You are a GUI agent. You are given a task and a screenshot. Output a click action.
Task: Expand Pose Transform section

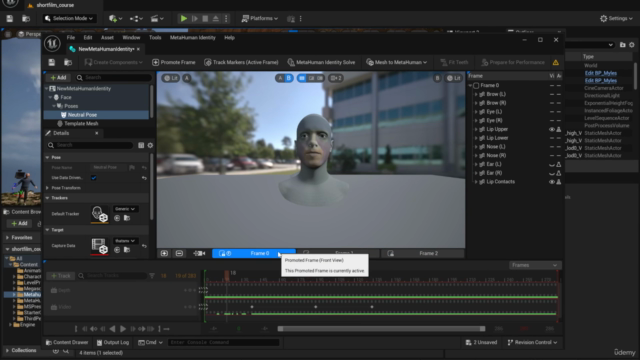click(x=47, y=188)
